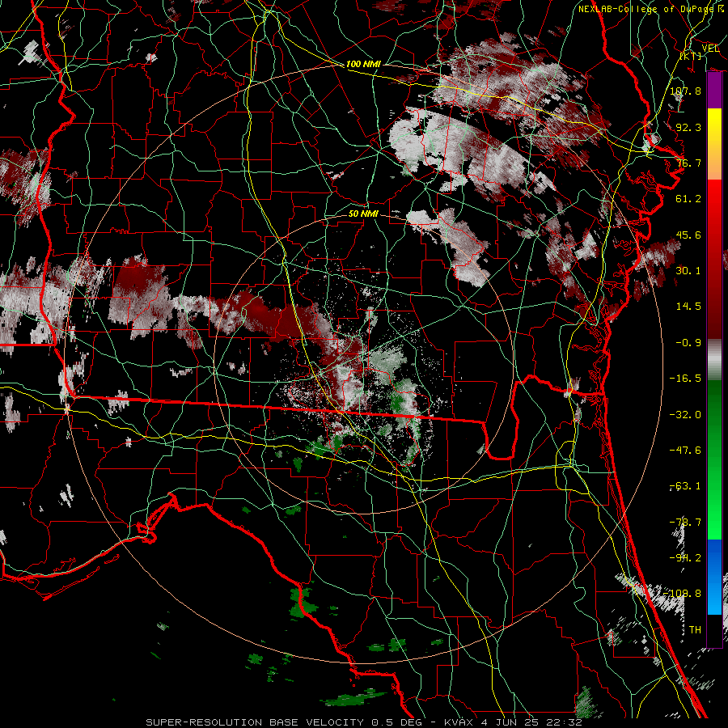Click the "[KT]" units label
The image size is (728, 728).
coord(691,56)
